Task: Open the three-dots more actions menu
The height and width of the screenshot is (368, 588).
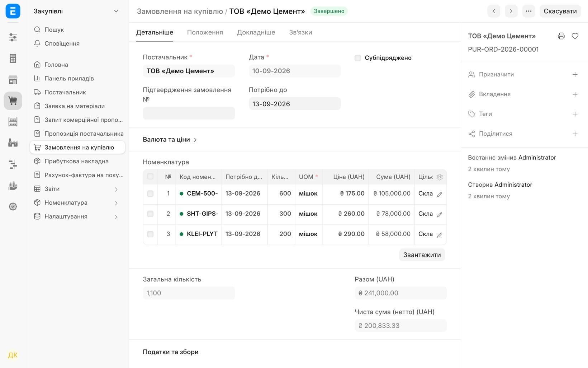Action: (528, 11)
